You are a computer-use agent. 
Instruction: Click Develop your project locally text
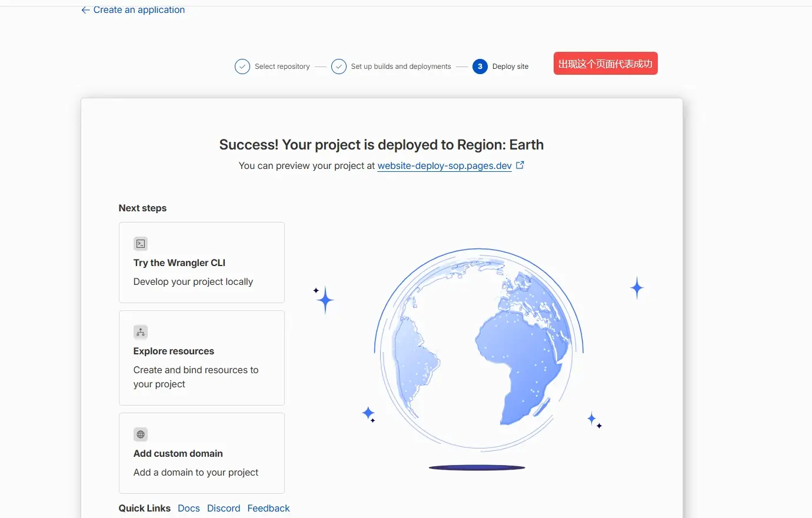tap(193, 282)
